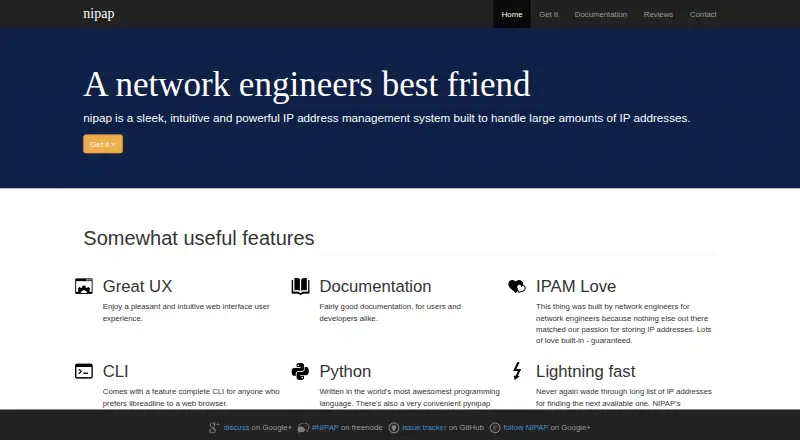800x440 pixels.
Task: Click the CLI terminal icon
Action: 84,371
